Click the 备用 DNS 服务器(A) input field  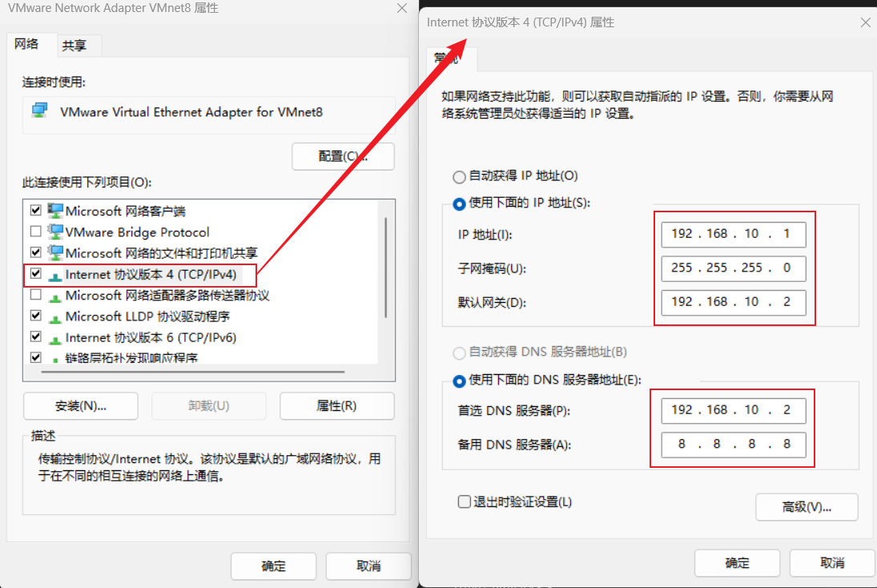(x=734, y=445)
